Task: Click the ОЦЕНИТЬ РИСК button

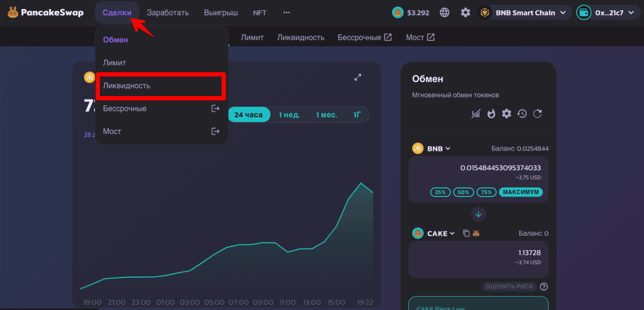Action: [x=509, y=286]
